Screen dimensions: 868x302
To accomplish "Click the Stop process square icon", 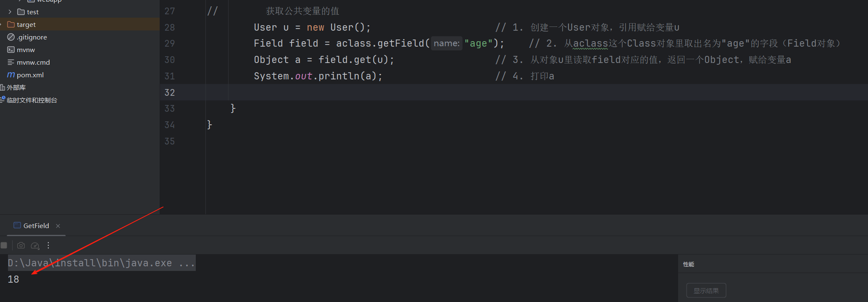I will click(x=4, y=245).
